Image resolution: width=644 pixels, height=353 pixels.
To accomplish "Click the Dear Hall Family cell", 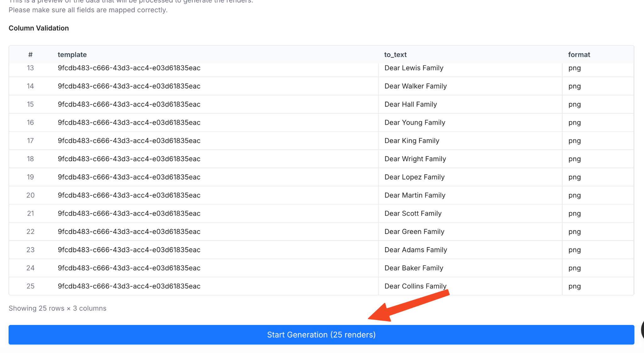I will click(411, 104).
